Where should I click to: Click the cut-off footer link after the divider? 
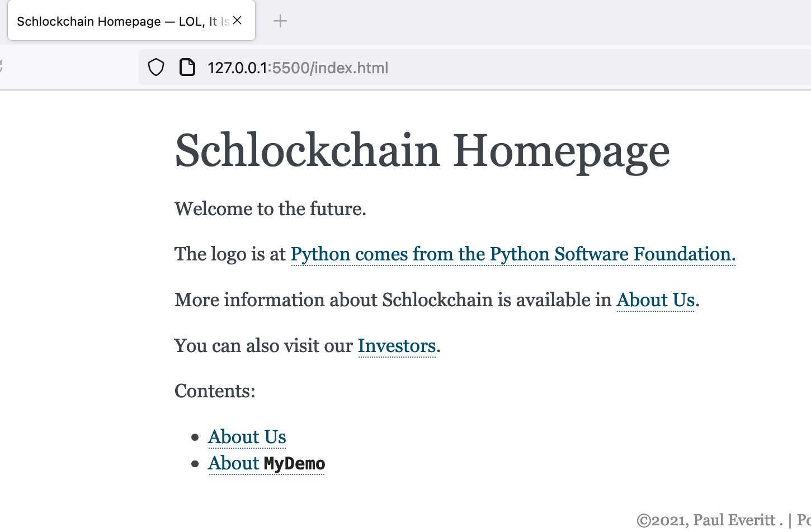click(804, 520)
